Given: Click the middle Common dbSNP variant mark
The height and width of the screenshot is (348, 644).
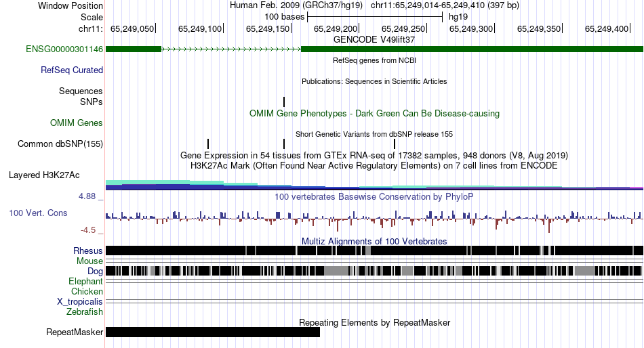Looking at the screenshot, I should click(x=284, y=144).
